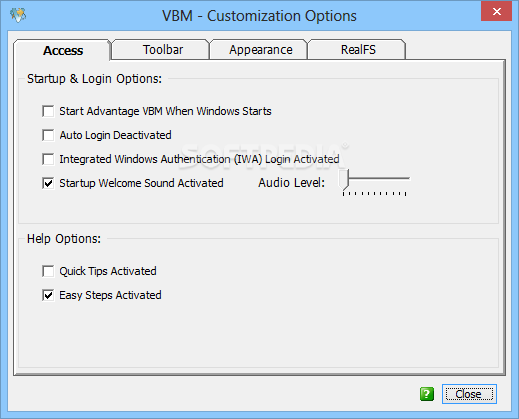Image resolution: width=519 pixels, height=419 pixels.
Task: Toggle the Auto Login Deactivated checkbox
Action: 48,135
